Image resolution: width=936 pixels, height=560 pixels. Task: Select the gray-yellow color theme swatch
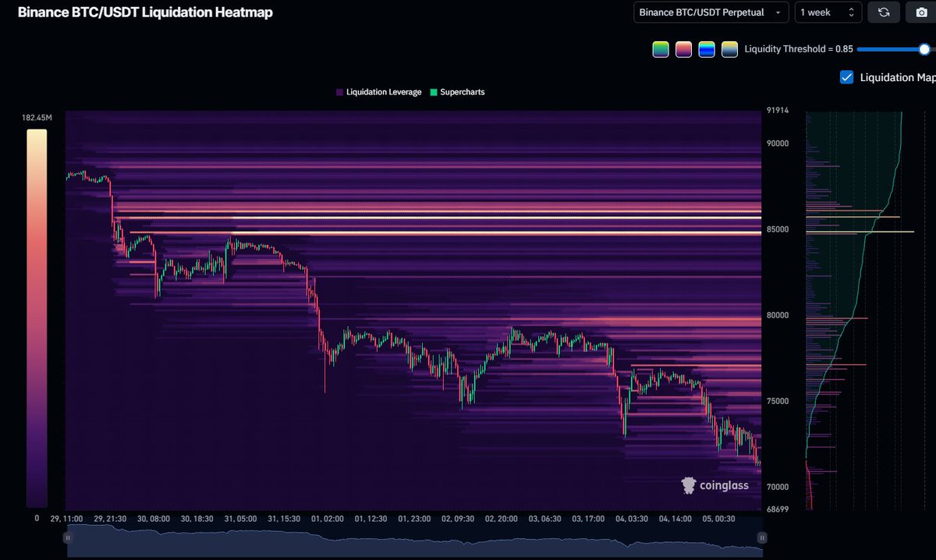730,49
